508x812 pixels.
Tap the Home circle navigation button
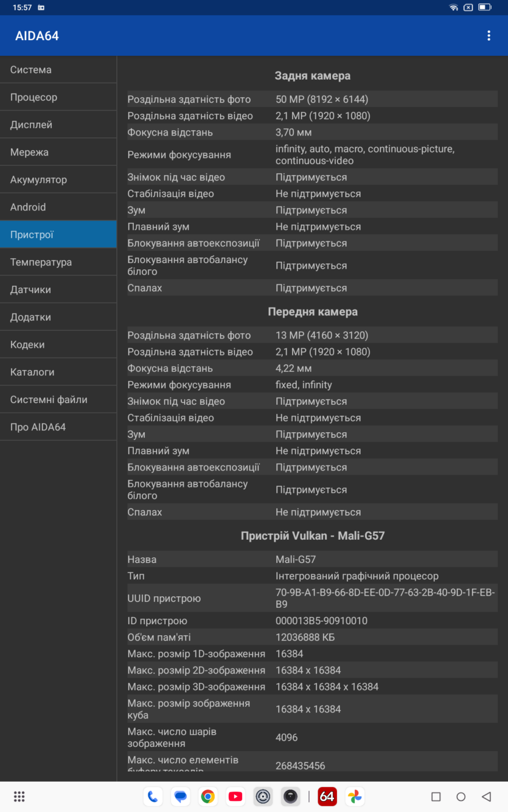[x=461, y=796]
